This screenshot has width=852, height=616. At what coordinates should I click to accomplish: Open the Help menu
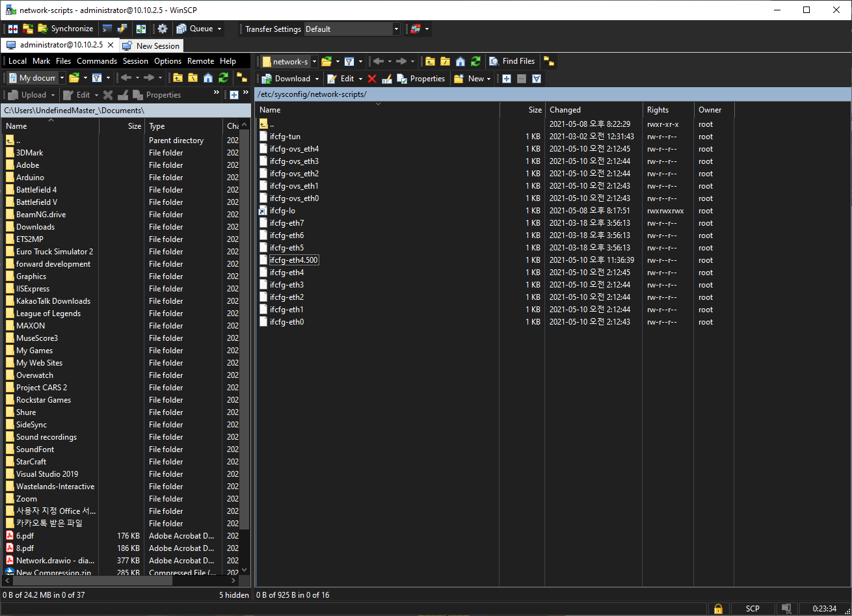click(x=228, y=61)
